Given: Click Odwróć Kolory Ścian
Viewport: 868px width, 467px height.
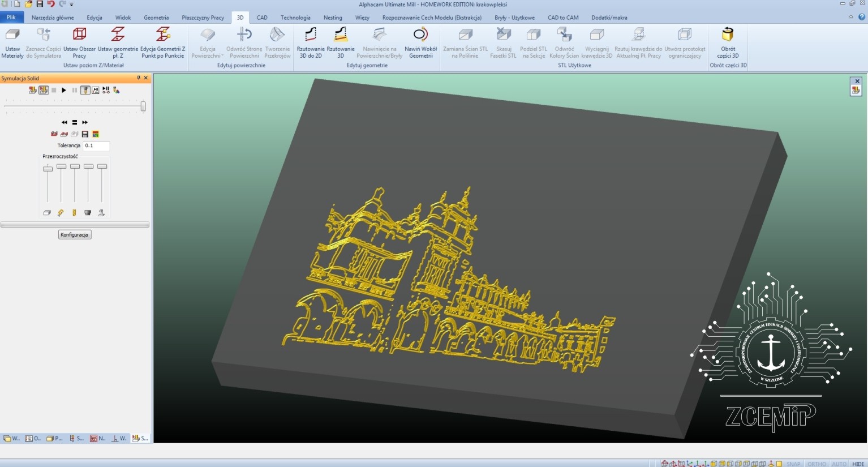Looking at the screenshot, I should (564, 43).
